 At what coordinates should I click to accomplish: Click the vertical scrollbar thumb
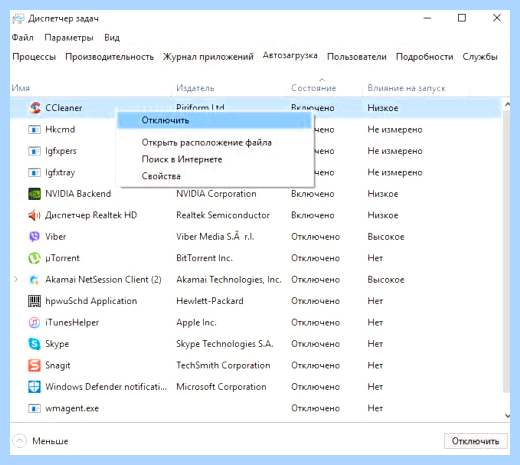506,252
